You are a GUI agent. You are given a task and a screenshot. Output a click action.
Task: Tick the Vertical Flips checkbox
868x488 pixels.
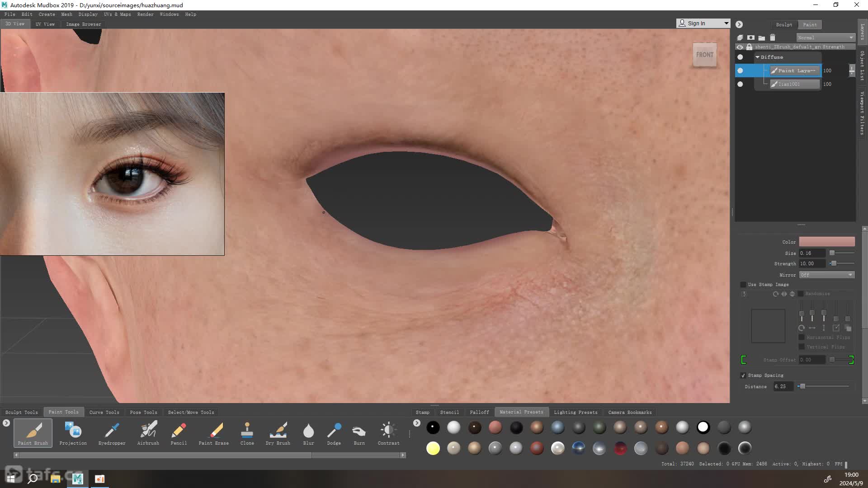click(802, 347)
